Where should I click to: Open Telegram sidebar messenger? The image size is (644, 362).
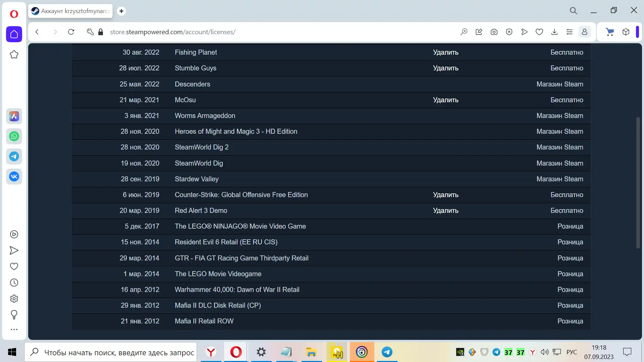[14, 157]
